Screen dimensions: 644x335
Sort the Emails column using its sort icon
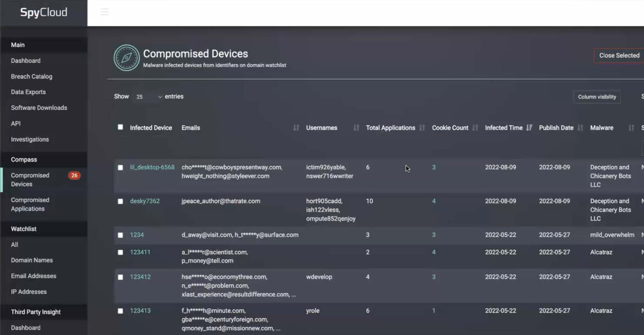coord(295,128)
